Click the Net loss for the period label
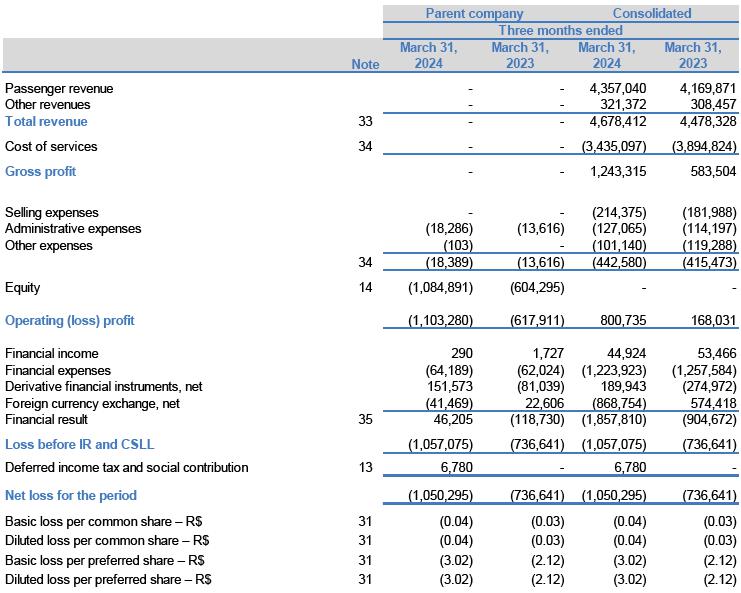The width and height of the screenshot is (741, 593). 71,496
